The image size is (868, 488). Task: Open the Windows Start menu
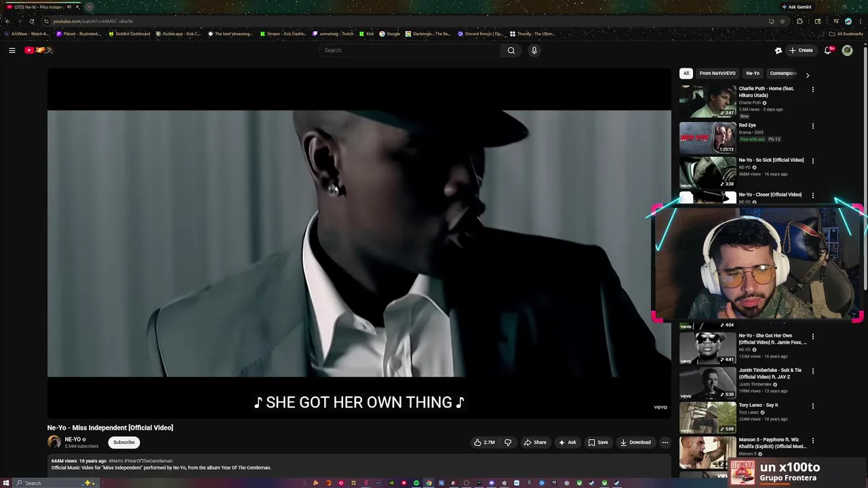click(x=7, y=483)
